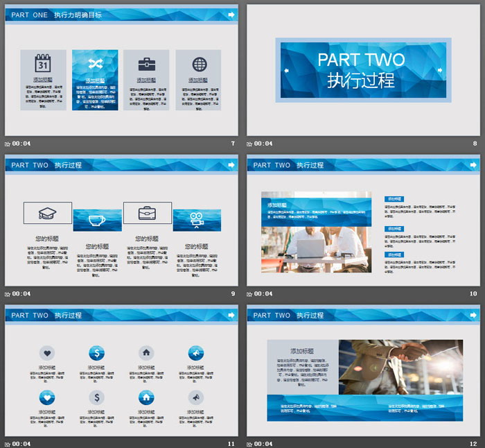Click the gray heart icon on slide 11

coord(47,353)
